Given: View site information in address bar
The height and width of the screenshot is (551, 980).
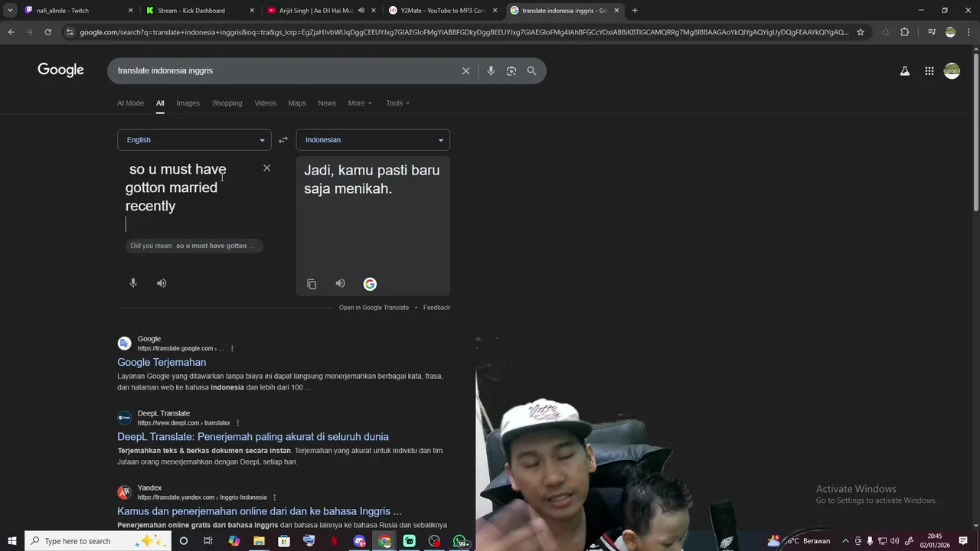Looking at the screenshot, I should 70,32.
